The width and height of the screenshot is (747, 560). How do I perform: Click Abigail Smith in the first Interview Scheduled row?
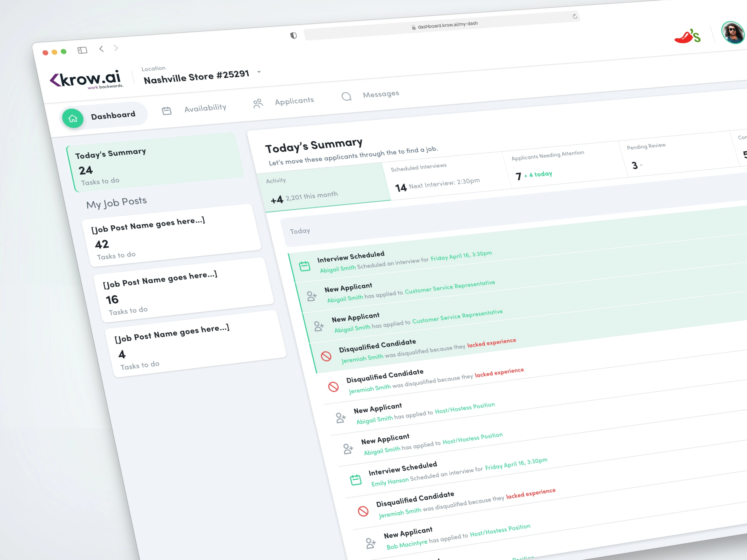[338, 269]
